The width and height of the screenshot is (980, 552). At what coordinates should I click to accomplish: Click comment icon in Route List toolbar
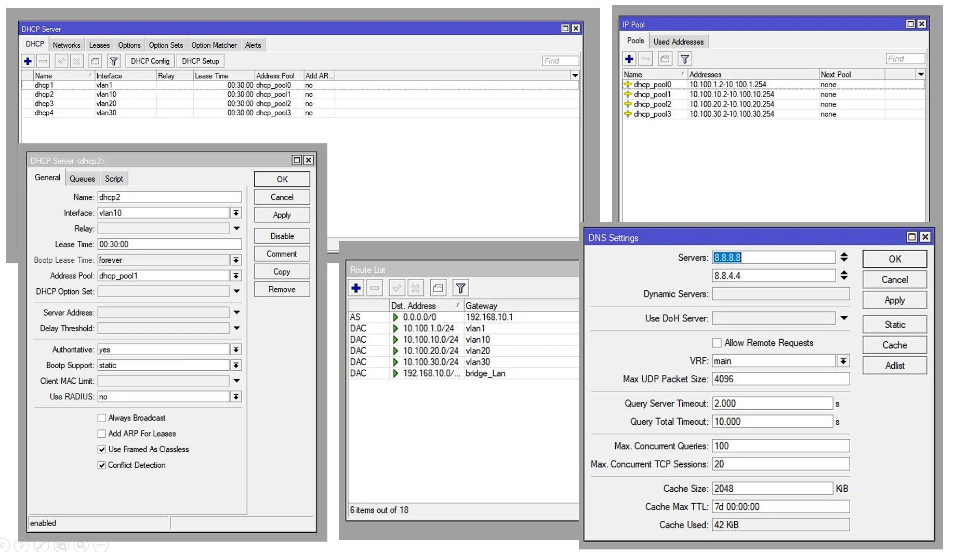[x=438, y=288]
